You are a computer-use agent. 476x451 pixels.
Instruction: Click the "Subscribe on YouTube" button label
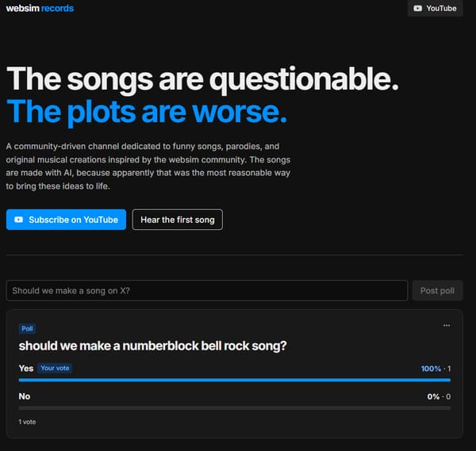point(73,220)
